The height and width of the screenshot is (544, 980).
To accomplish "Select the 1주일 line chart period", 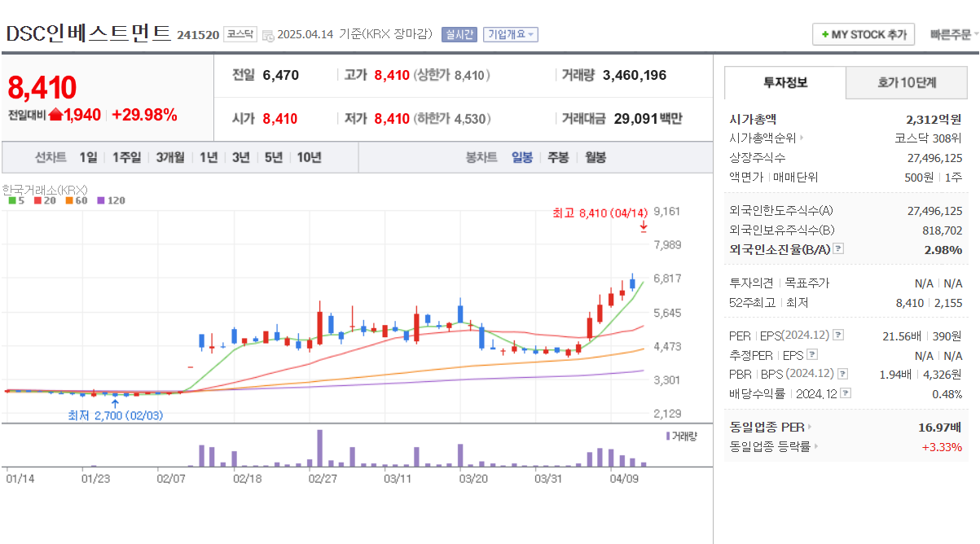I will click(x=126, y=157).
